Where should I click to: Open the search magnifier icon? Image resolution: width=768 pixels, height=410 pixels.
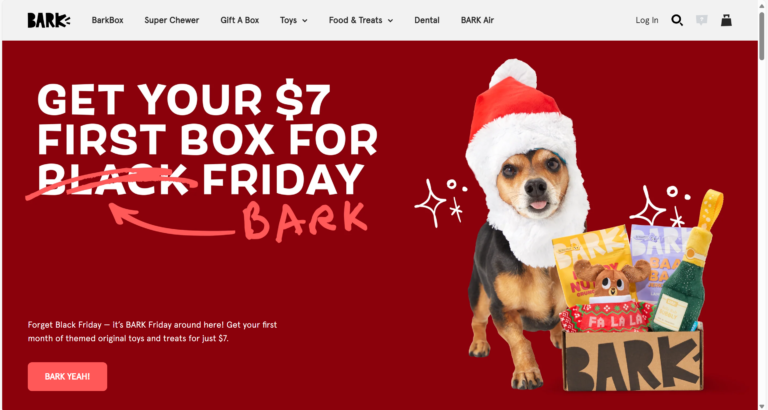677,20
